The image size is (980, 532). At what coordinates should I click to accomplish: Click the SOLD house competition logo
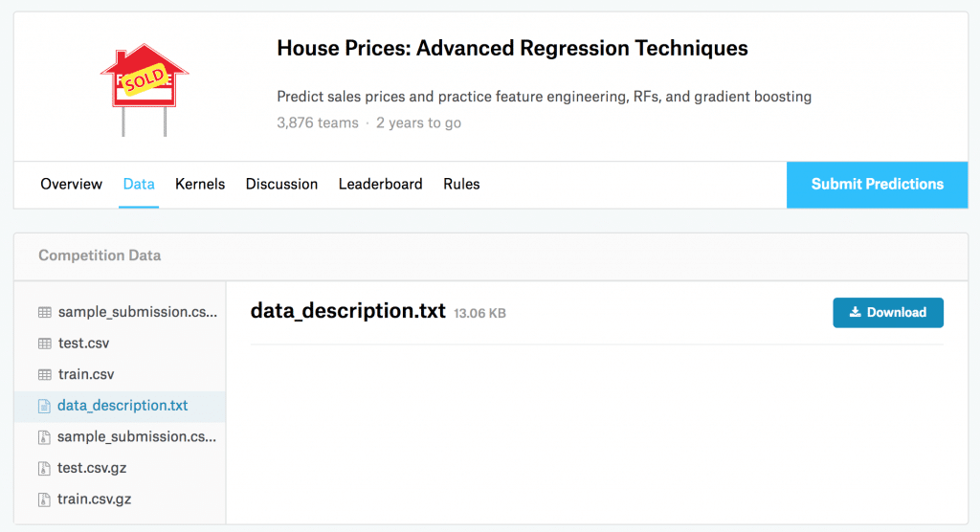coord(145,89)
